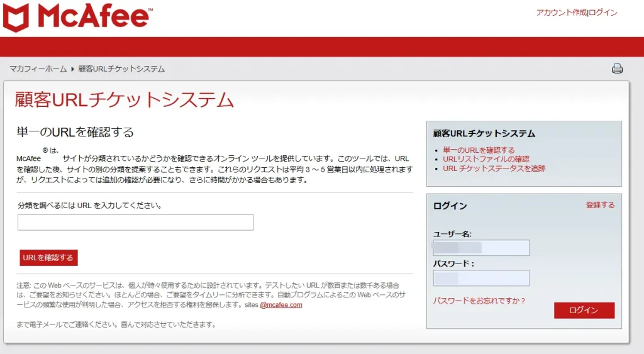
Task: Open アカウント作成 link in header
Action: click(562, 13)
